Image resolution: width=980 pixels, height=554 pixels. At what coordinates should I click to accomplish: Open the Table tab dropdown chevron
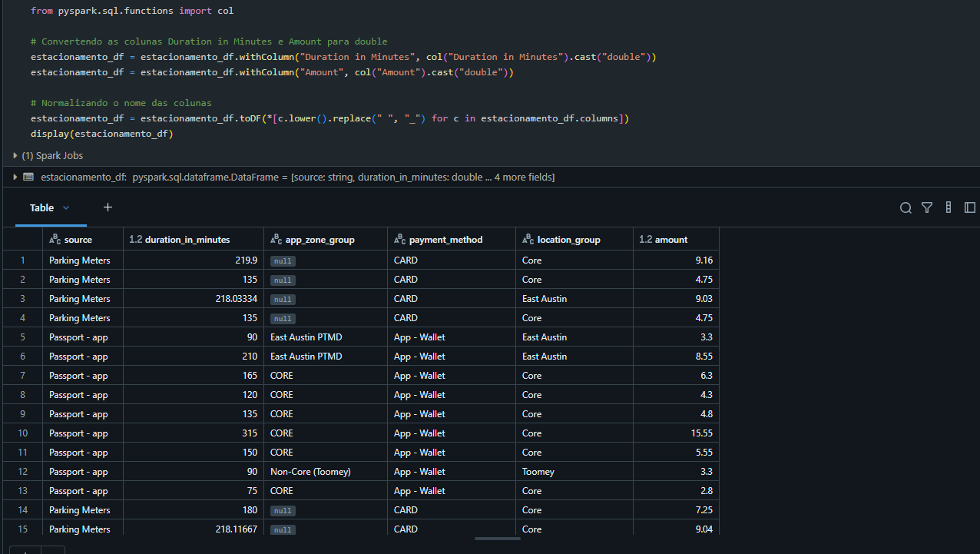click(66, 207)
